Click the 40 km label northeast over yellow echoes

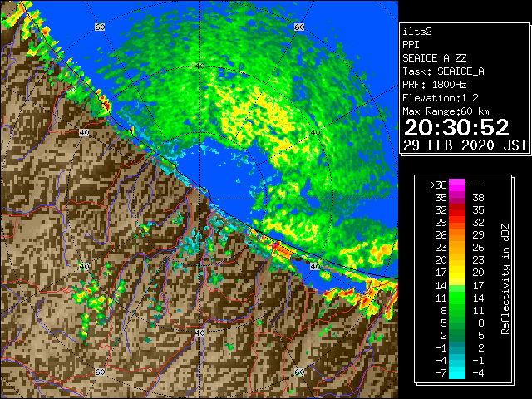tap(315, 133)
